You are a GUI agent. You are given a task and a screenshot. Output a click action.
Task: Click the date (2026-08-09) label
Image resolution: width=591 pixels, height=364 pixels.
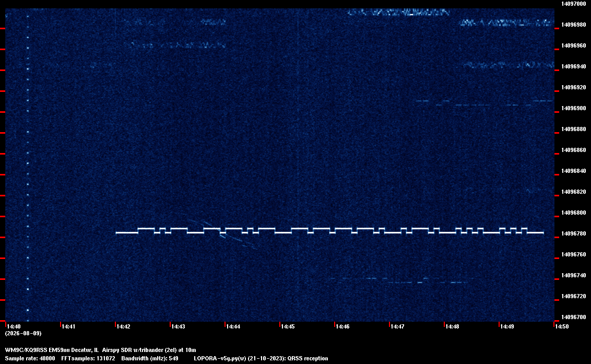point(23,333)
